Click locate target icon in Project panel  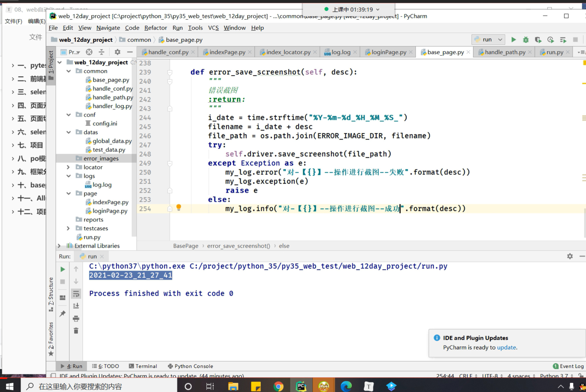(x=89, y=52)
